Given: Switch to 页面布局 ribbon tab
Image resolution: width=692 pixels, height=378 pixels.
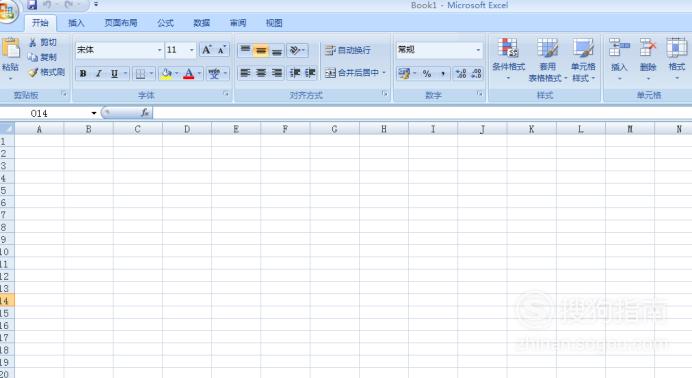Looking at the screenshot, I should pos(120,23).
